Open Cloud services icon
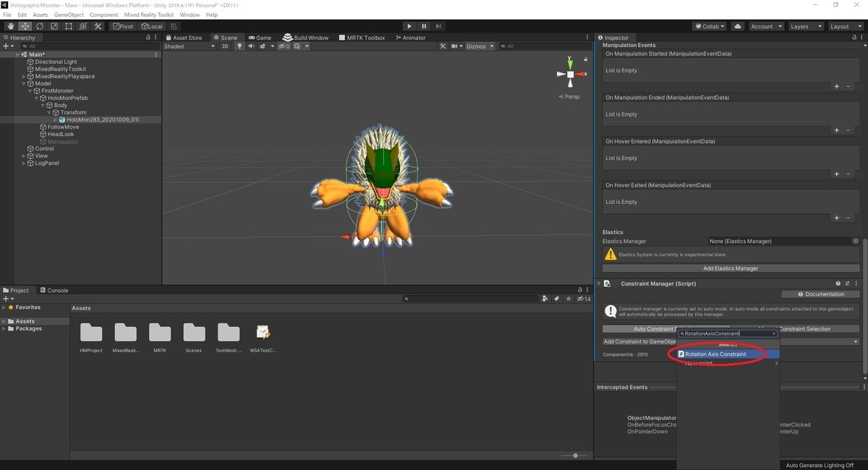The height and width of the screenshot is (470, 868). coord(738,26)
